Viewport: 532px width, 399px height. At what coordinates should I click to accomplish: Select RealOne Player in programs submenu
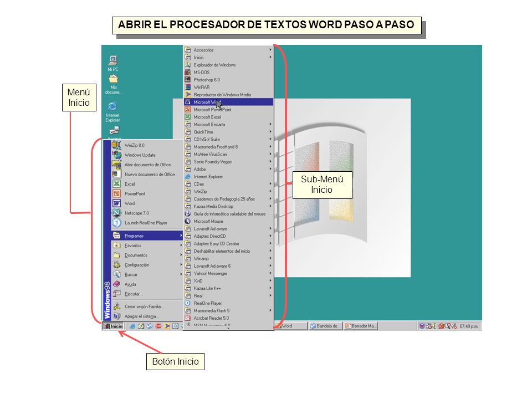click(229, 303)
